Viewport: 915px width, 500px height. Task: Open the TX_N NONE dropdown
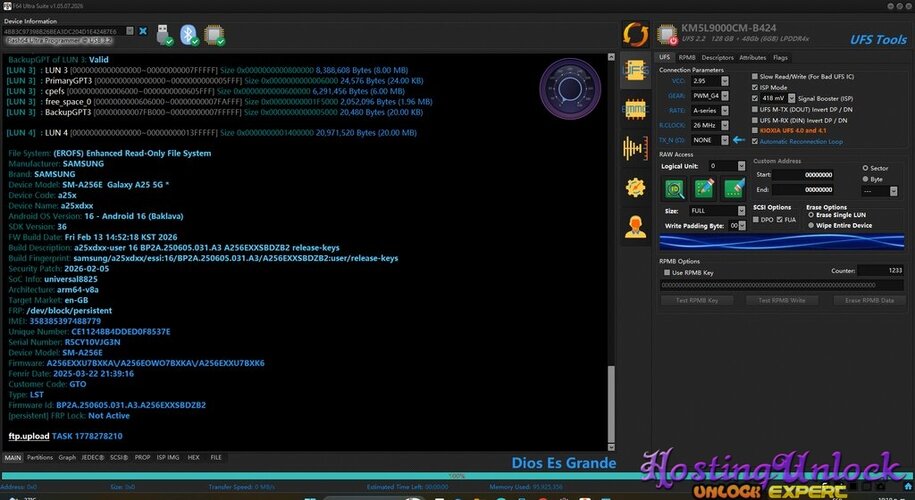pyautogui.click(x=710, y=140)
